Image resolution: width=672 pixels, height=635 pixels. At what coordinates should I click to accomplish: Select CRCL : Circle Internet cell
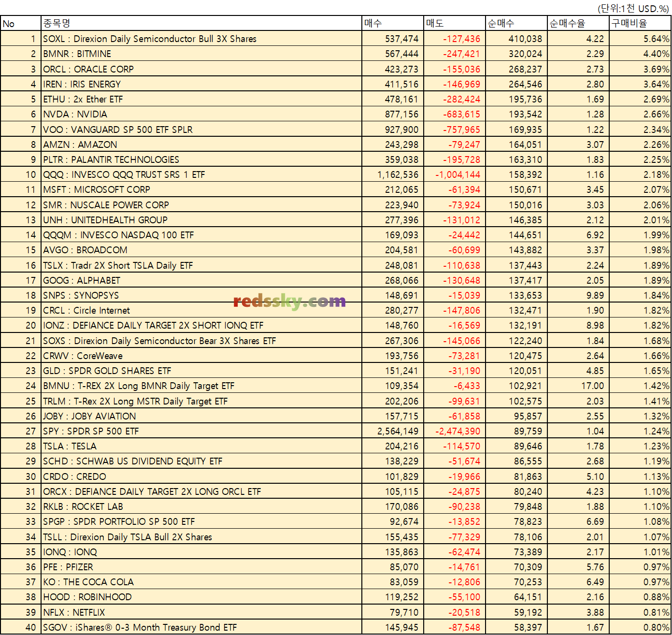pos(201,310)
